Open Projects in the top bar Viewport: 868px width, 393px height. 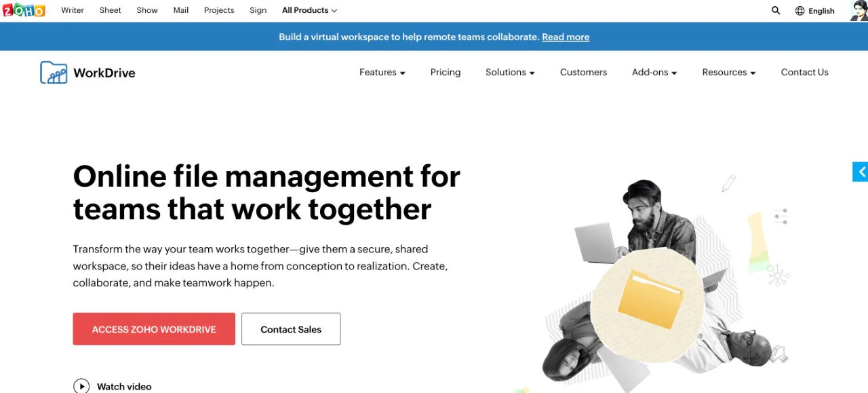219,10
